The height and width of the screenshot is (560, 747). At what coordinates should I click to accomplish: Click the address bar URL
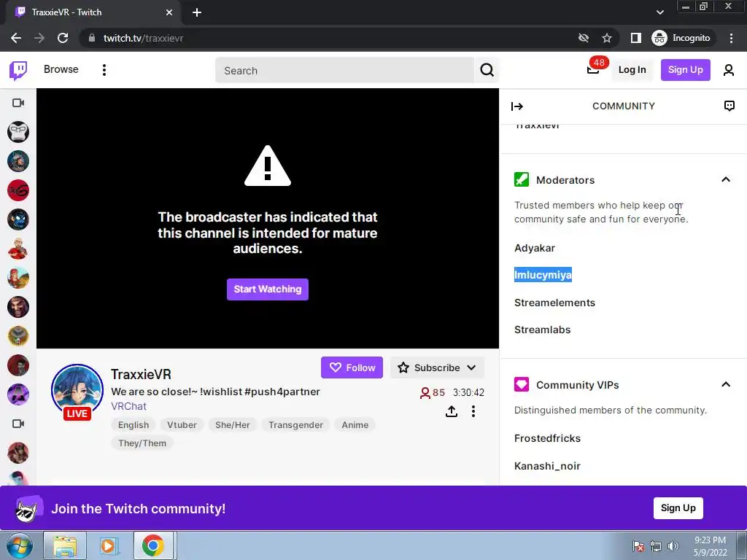144,38
